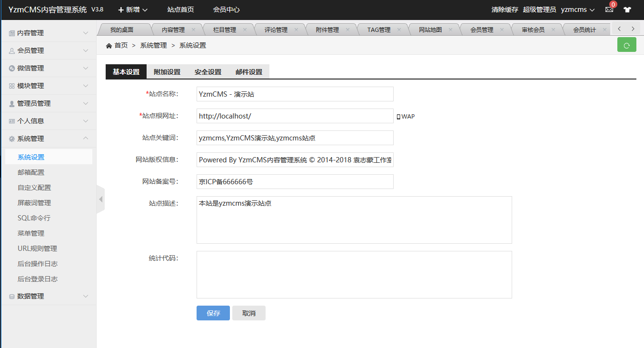The width and height of the screenshot is (644, 348).
Task: Switch to the 邮件设置 tab
Action: point(248,72)
